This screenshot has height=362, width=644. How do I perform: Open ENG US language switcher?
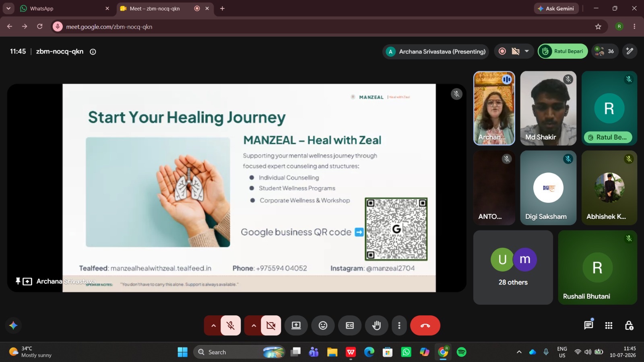[x=562, y=352]
